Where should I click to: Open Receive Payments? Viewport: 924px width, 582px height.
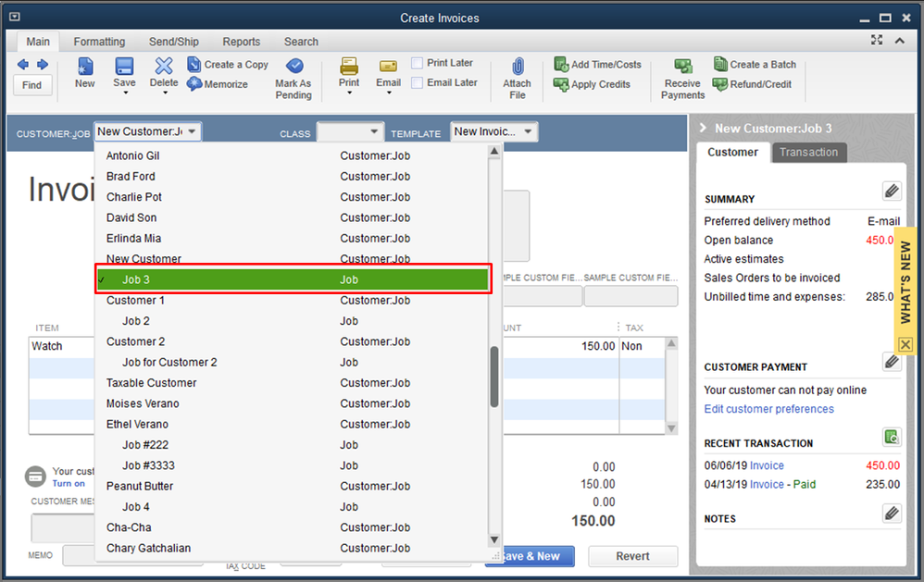683,79
